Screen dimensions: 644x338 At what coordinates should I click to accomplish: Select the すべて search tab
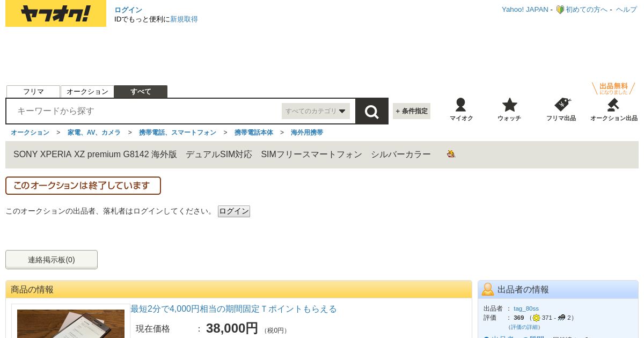click(x=141, y=92)
